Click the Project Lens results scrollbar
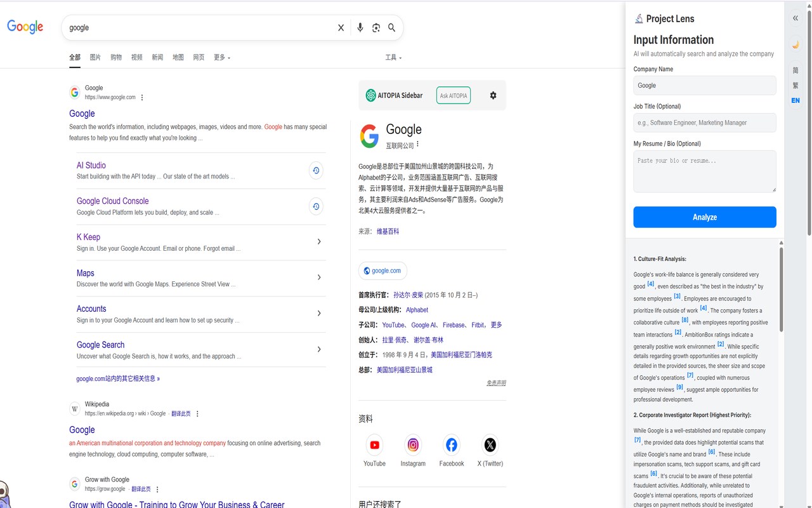 782,289
